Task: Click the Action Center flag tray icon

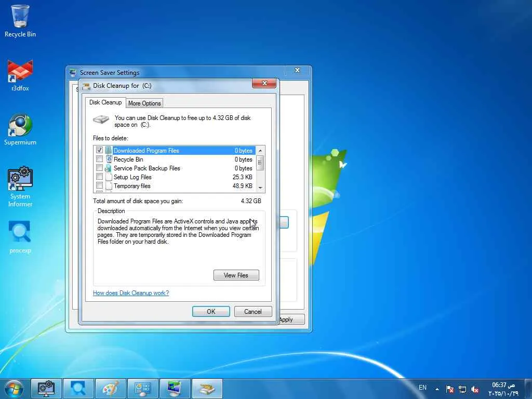Action: tap(450, 389)
